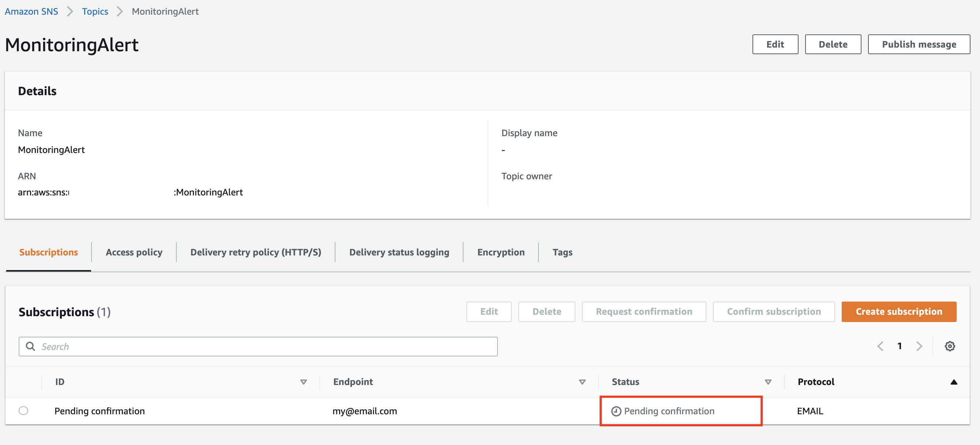The width and height of the screenshot is (980, 445).
Task: Navigate to Topics breadcrumb link
Action: (95, 11)
